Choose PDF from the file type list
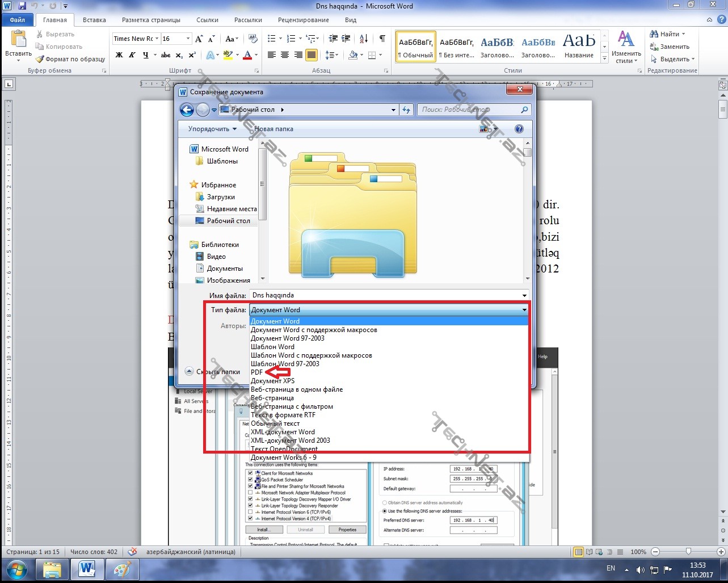728x583 pixels. (256, 372)
